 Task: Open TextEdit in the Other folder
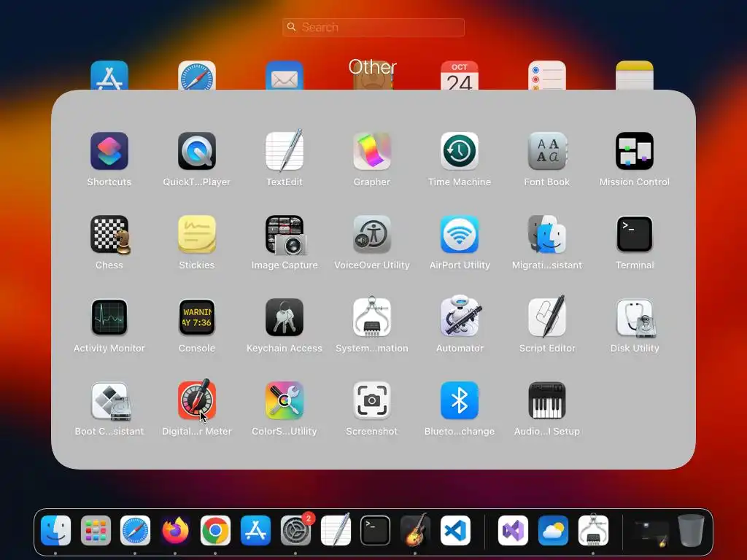285,150
